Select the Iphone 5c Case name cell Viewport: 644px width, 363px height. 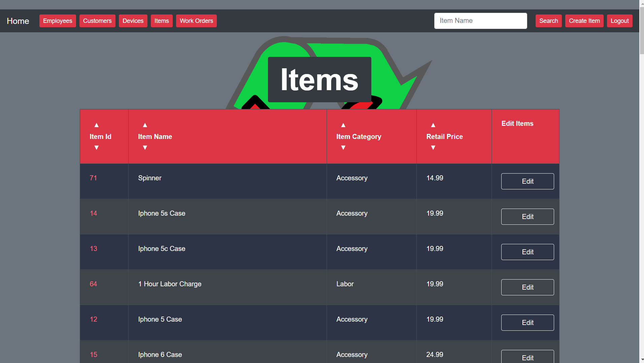tap(228, 252)
